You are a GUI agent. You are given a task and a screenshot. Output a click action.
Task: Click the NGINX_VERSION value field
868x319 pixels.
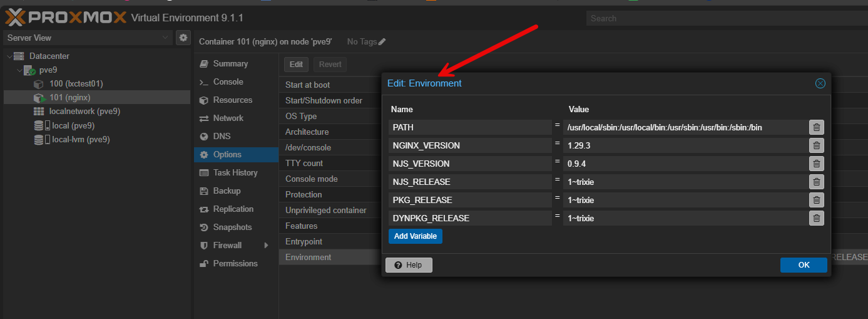tap(684, 145)
